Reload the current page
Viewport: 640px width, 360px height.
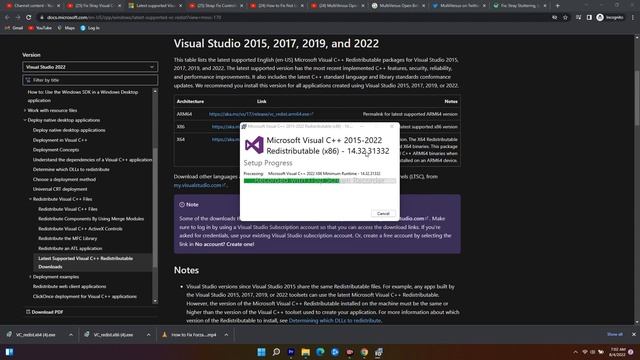click(29, 18)
